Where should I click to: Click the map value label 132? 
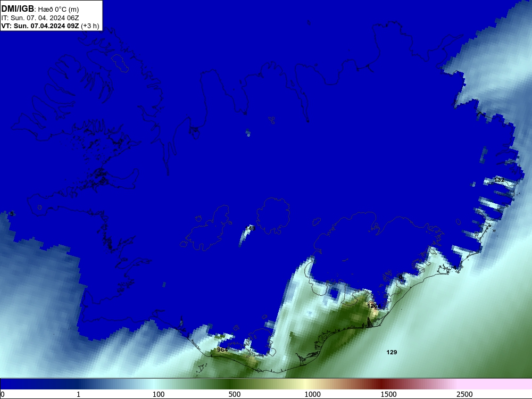point(499,180)
